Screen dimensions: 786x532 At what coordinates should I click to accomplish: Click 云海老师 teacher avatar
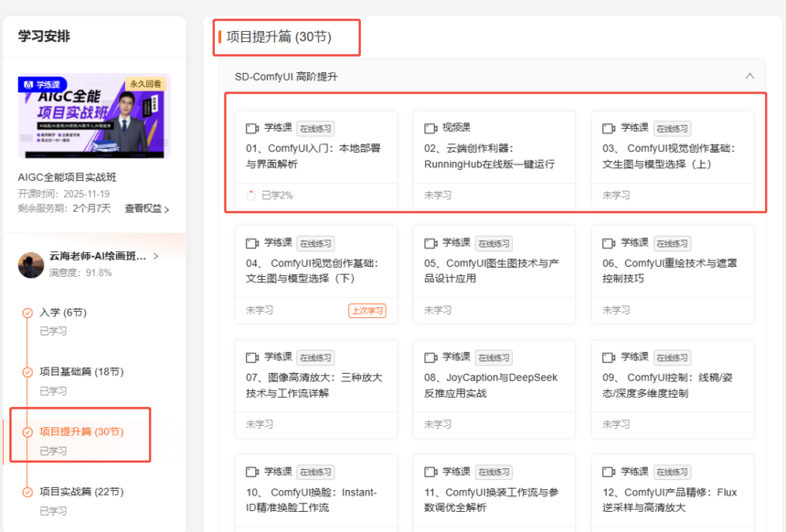pyautogui.click(x=31, y=265)
